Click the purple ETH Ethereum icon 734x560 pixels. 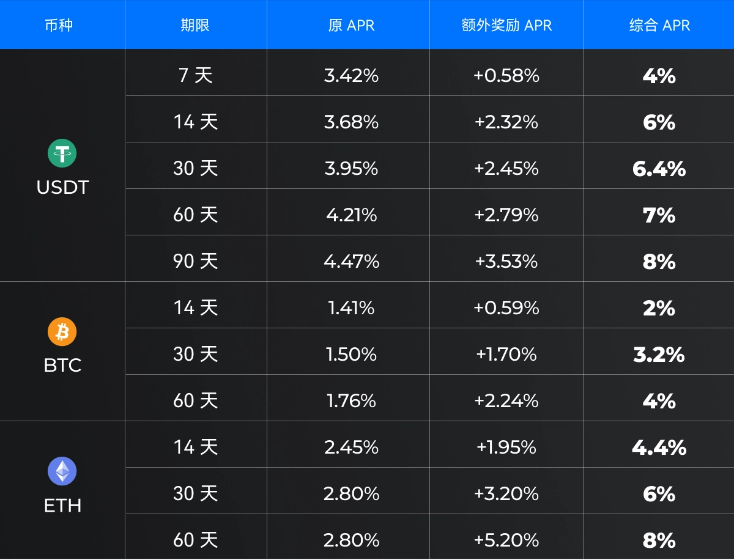(x=62, y=471)
